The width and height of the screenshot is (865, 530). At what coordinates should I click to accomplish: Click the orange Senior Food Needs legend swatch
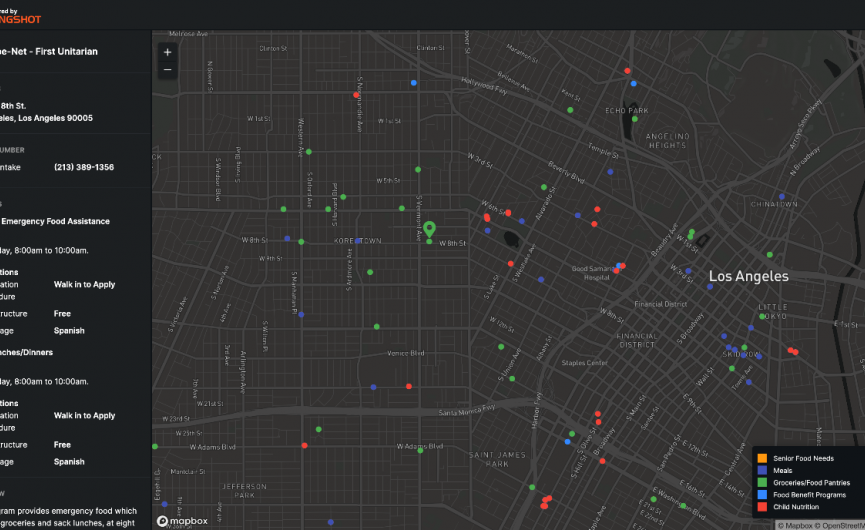(762, 458)
